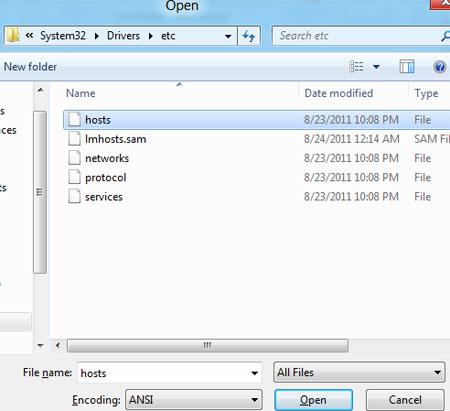Click navigation pane scrollbar down arrow
Image resolution: width=450 pixels, height=411 pixels.
coord(40,345)
